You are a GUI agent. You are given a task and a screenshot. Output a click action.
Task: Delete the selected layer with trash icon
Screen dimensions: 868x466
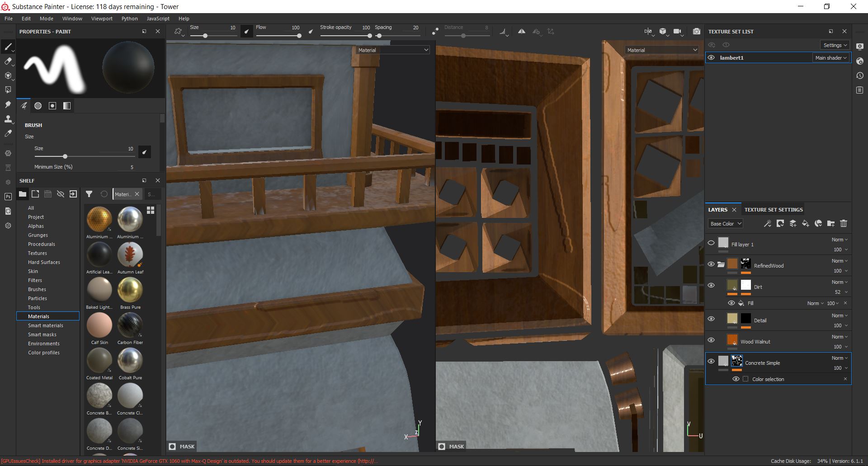(x=844, y=224)
